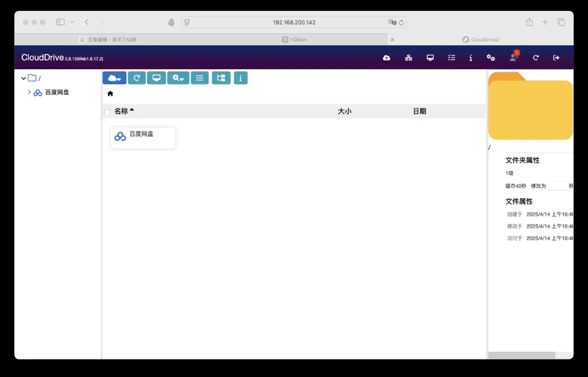Sort files by 名称 column header
588x377 pixels.
click(121, 111)
